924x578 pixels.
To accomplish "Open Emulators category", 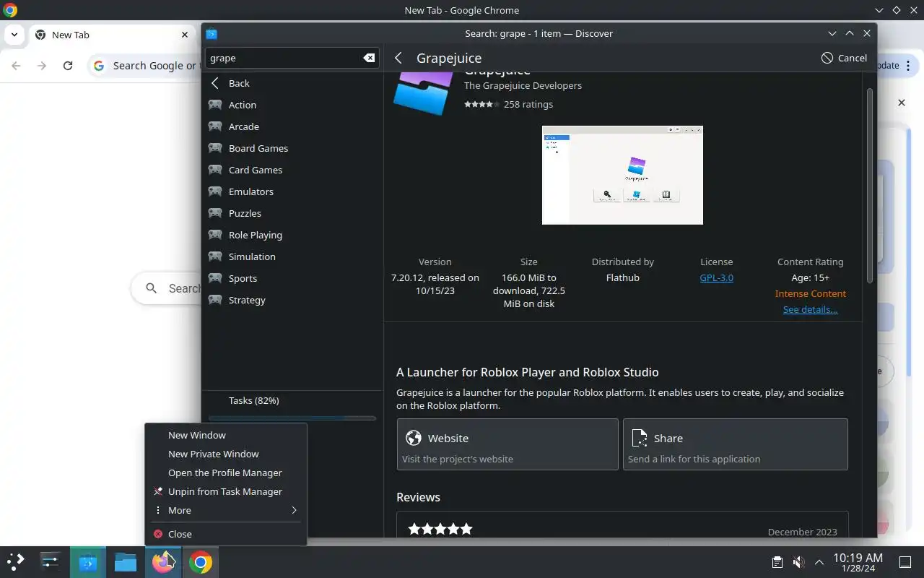I will (x=293, y=191).
